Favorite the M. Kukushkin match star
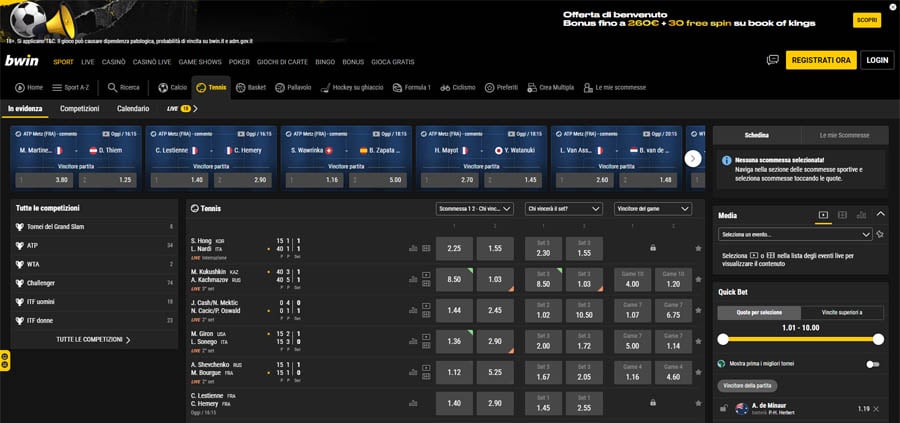Screen dimensions: 900x423 tap(698, 280)
